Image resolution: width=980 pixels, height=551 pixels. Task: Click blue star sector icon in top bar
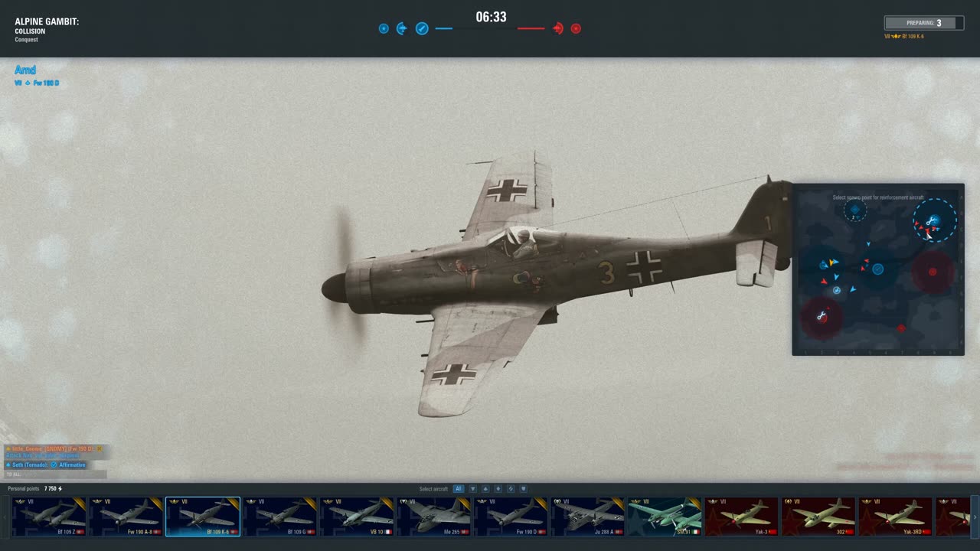(384, 28)
